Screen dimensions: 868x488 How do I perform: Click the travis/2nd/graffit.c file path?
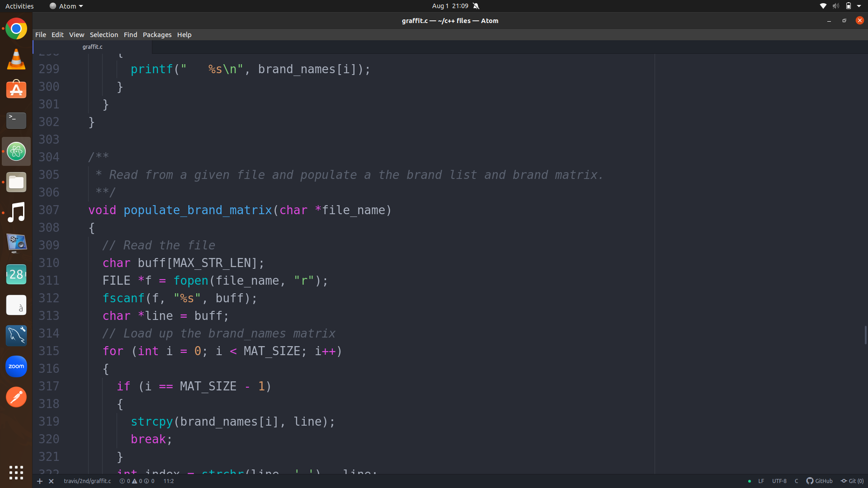pyautogui.click(x=87, y=481)
